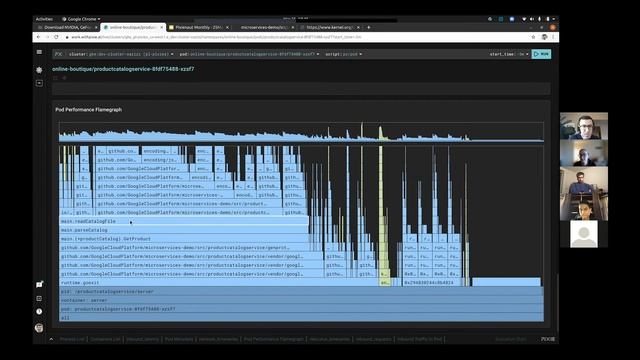Select the top participant video thumbnail
Image resolution: width=640 pixels, height=360 pixels.
tap(584, 126)
